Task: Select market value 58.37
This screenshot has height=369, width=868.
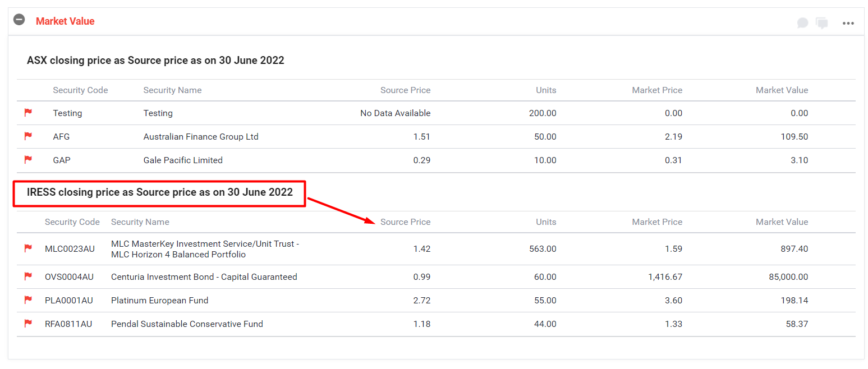Action: point(797,324)
